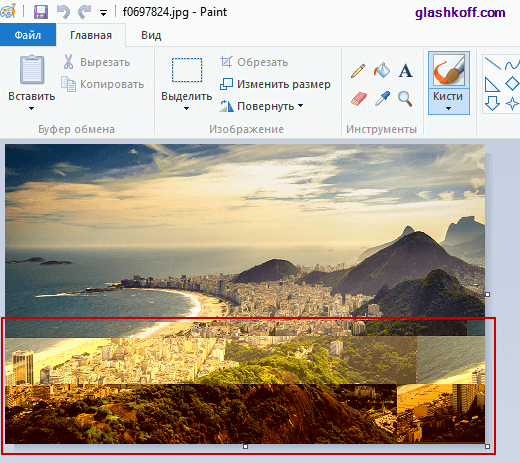This screenshot has width=520, height=463.
Task: Click the Save floppy disk icon
Action: pyautogui.click(x=41, y=12)
